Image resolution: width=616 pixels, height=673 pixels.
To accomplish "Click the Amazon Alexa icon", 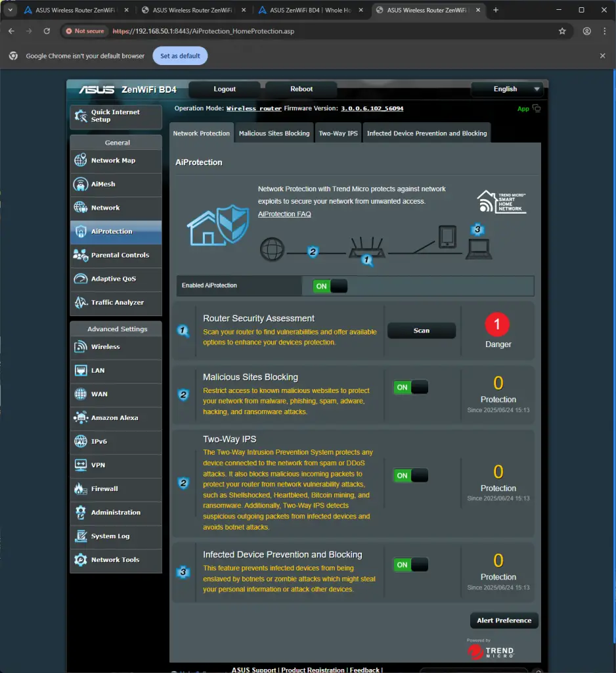I will 81,417.
